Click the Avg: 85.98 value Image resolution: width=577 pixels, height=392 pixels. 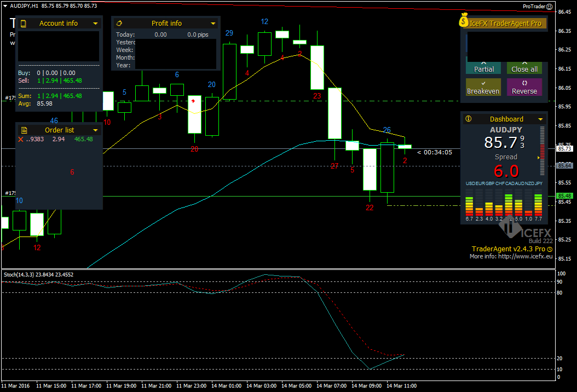[x=44, y=103]
